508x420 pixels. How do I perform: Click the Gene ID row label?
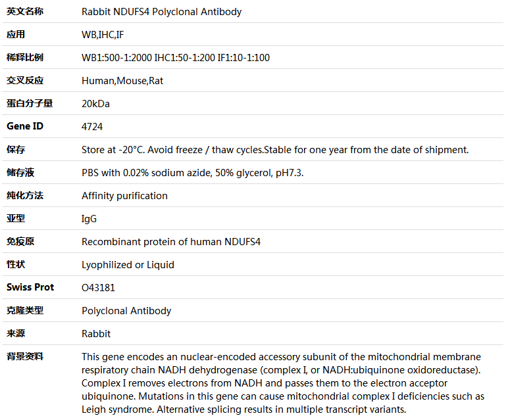click(x=25, y=126)
